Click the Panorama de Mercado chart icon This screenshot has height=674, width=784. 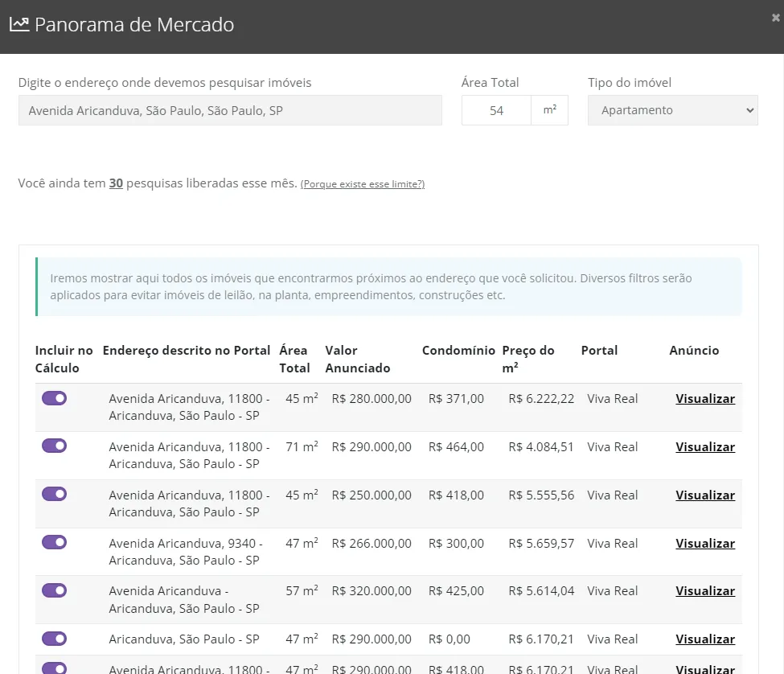(19, 24)
